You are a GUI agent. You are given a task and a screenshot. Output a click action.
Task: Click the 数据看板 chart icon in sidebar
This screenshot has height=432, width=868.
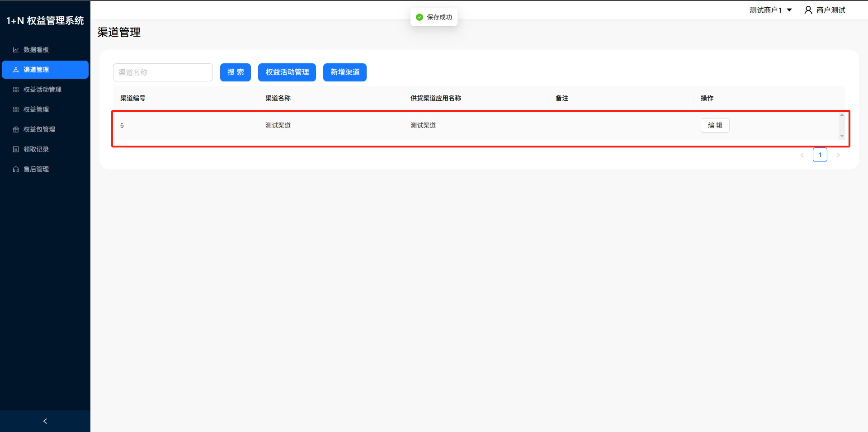coord(16,50)
